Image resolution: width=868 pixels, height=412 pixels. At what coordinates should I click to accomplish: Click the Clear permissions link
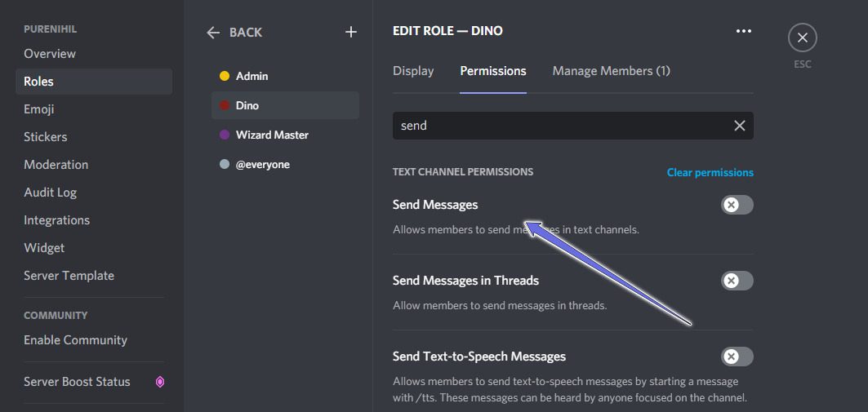pos(710,172)
